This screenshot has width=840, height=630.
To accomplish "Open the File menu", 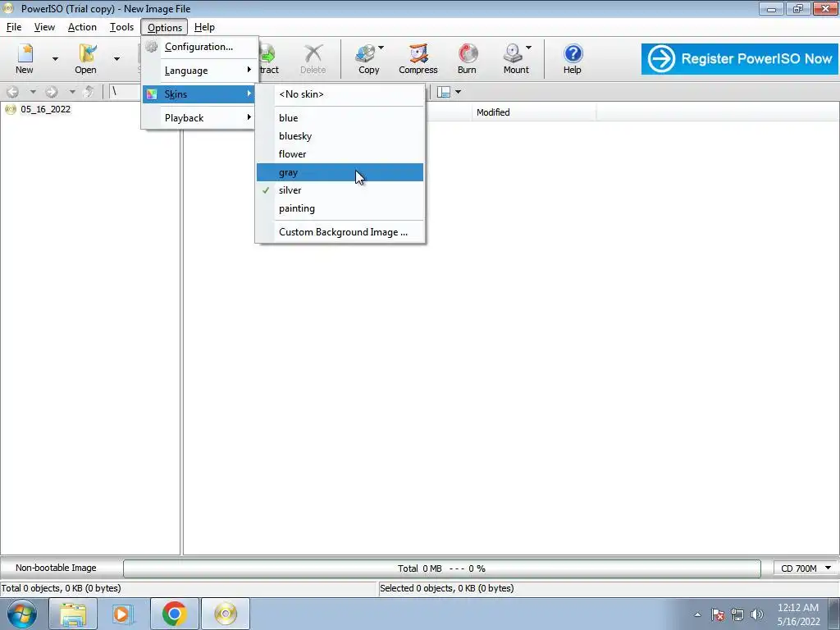I will (14, 27).
